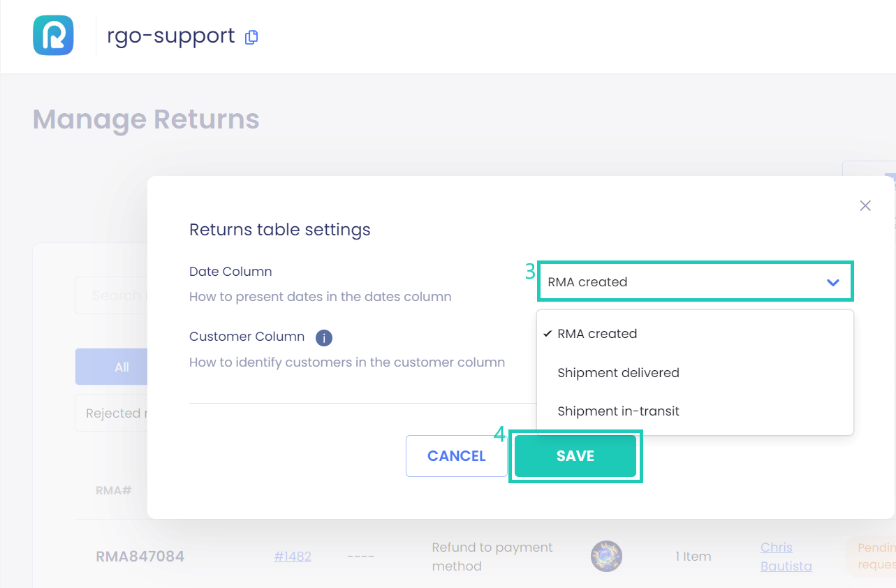Screen dimensions: 896x588
Task: Select Shipment in-transit from the dropdown
Action: click(618, 411)
